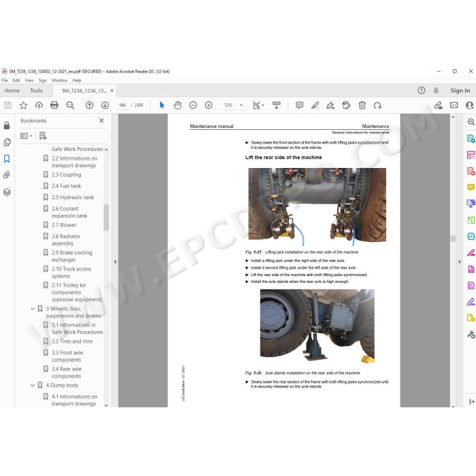Image resolution: width=476 pixels, height=476 pixels.
Task: Collapse the '3 Wheels, tires' bookmark
Action: tap(33, 309)
